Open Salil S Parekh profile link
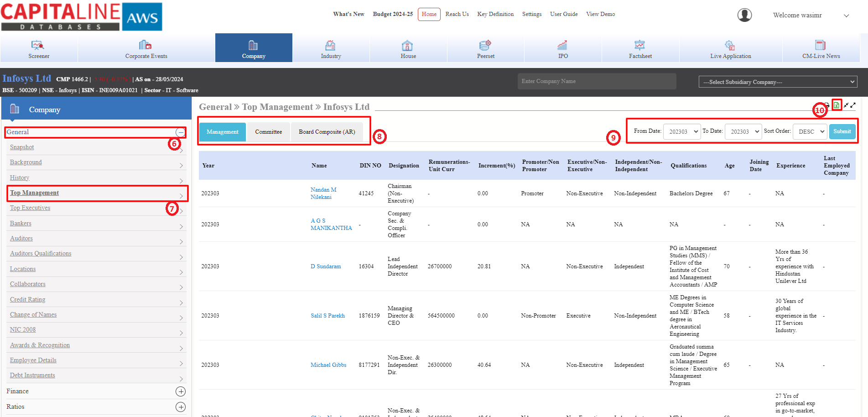The image size is (868, 417). click(327, 316)
